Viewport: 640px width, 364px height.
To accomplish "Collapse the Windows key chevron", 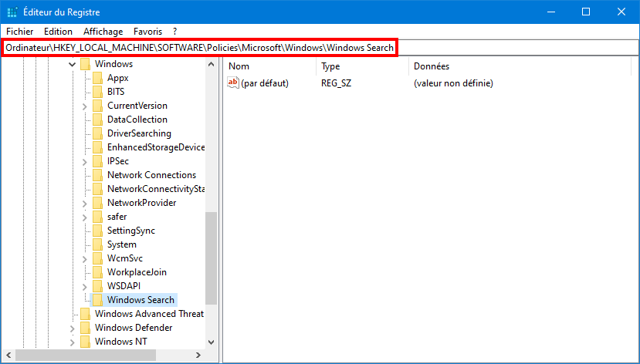I will [x=73, y=64].
